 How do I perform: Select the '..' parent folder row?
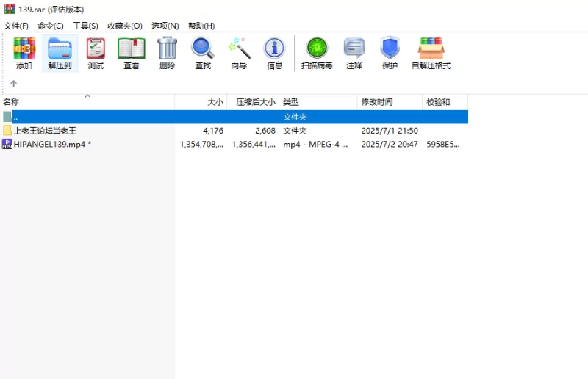tap(234, 117)
